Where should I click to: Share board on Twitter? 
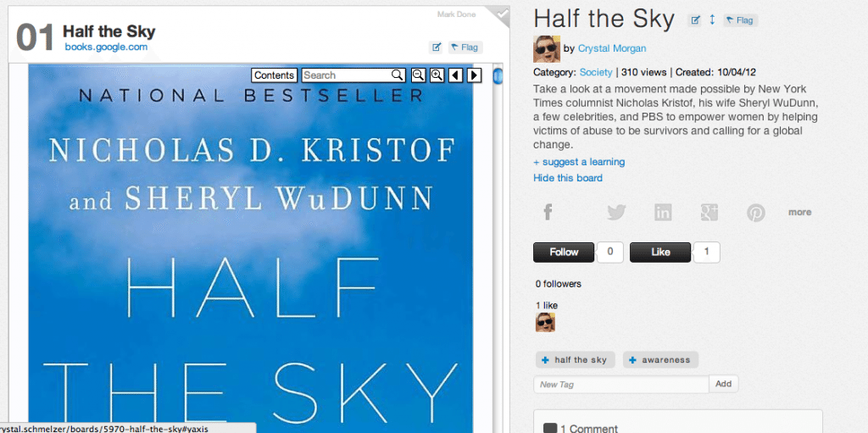point(616,212)
